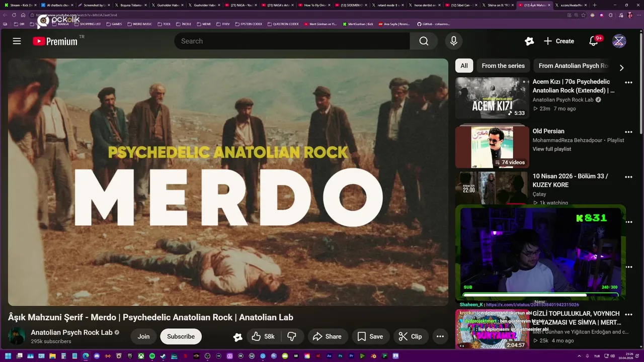The width and height of the screenshot is (644, 362).
Task: Open options for the Old Persian playlist
Action: 628,132
